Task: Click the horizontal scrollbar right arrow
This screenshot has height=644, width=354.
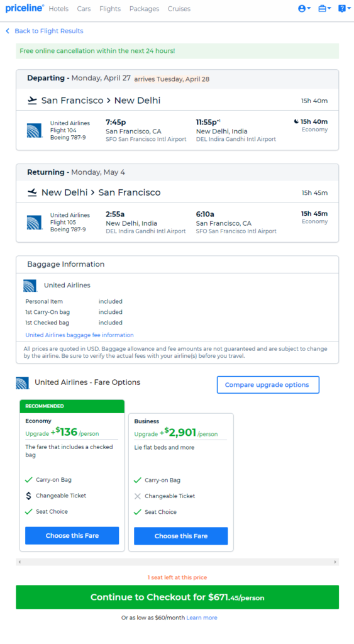Action: [335, 562]
